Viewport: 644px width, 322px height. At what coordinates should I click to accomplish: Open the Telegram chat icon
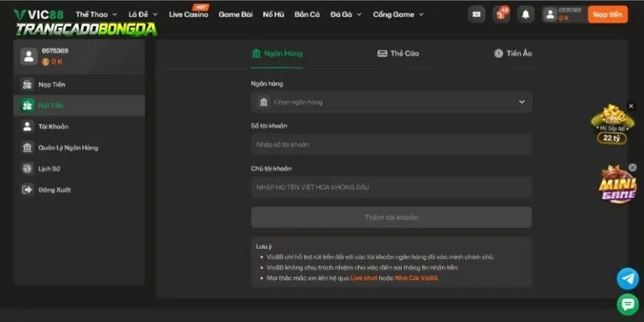pyautogui.click(x=627, y=279)
